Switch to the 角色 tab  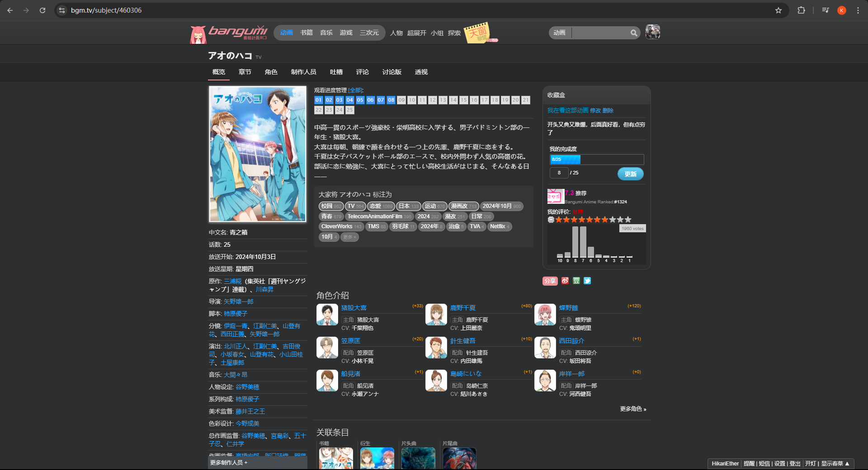click(x=271, y=72)
